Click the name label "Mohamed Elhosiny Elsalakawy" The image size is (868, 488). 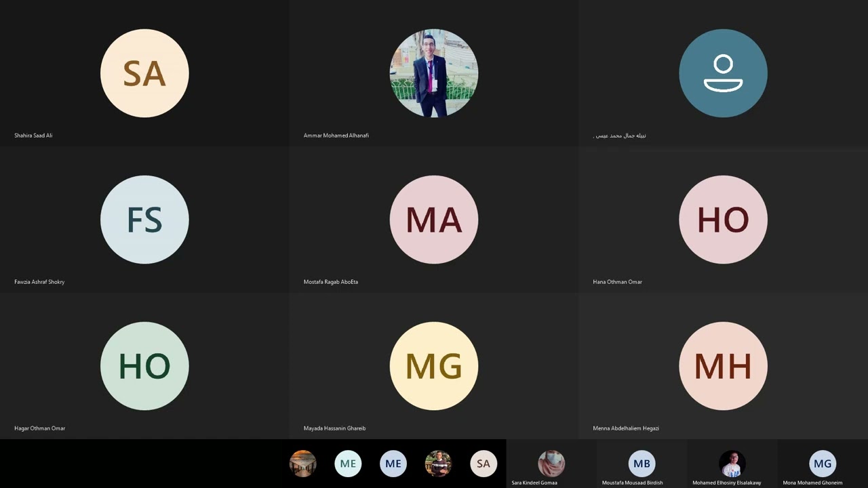point(727,483)
